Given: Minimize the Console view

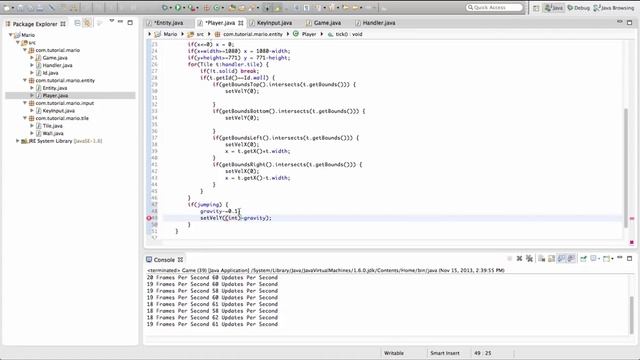Looking at the screenshot, I should click(x=620, y=258).
